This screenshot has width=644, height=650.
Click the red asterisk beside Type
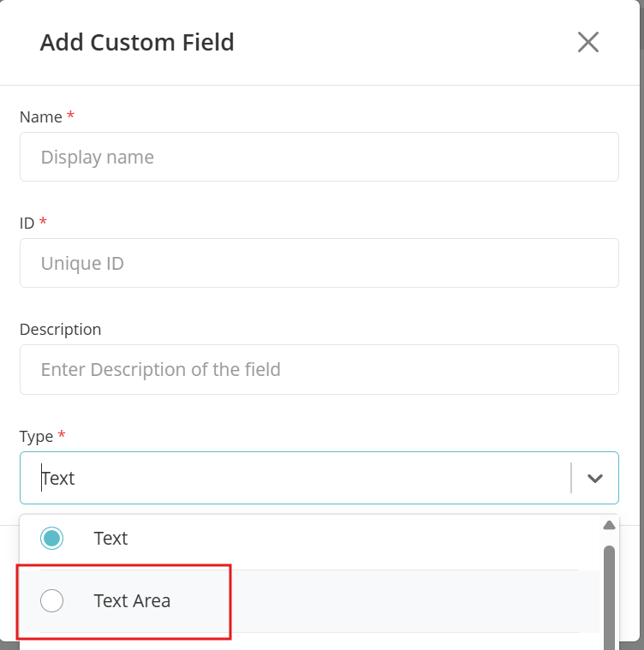tap(62, 435)
